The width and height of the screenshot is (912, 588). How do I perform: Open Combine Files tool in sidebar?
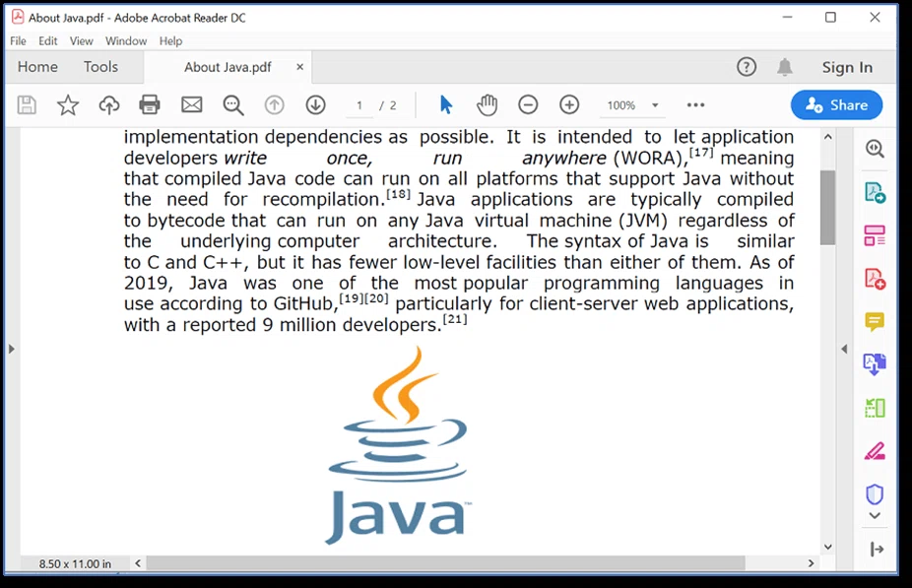(875, 364)
